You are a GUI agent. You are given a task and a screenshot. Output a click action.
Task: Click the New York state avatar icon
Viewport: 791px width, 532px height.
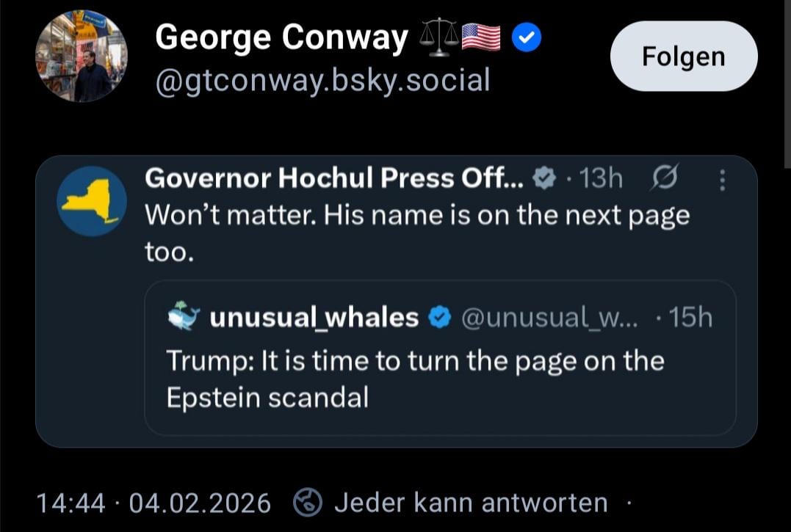pyautogui.click(x=92, y=200)
